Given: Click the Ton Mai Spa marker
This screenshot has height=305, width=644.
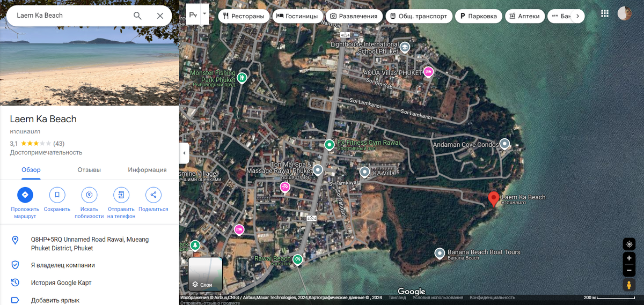Looking at the screenshot, I should point(318,170).
